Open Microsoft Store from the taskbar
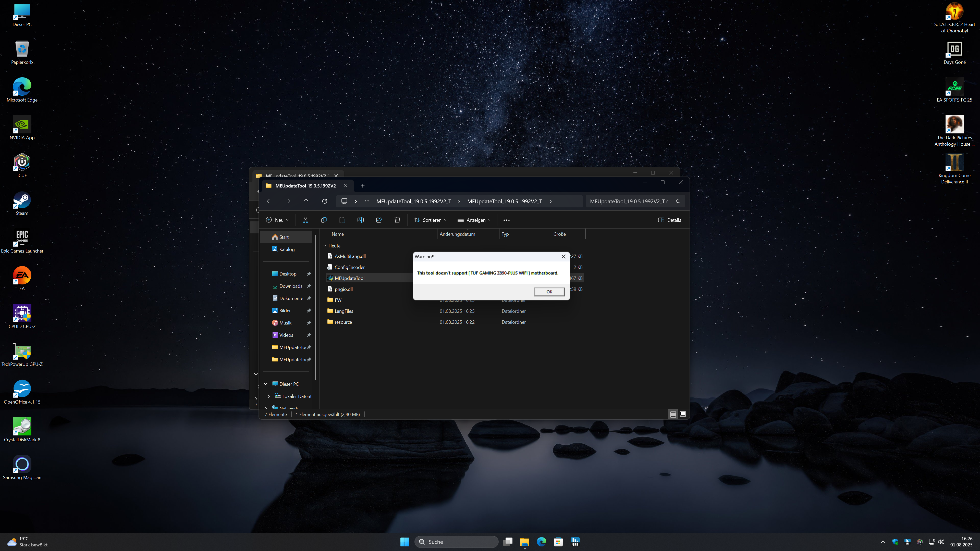 [x=558, y=542]
